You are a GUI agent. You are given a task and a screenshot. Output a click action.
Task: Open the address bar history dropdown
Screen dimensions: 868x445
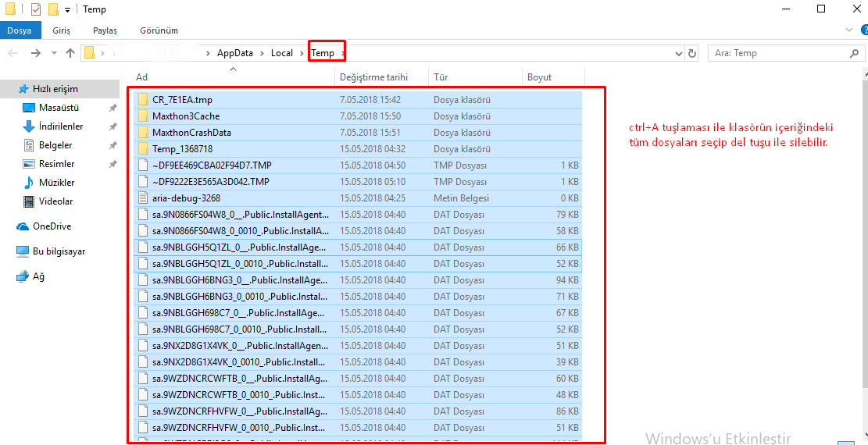[679, 54]
